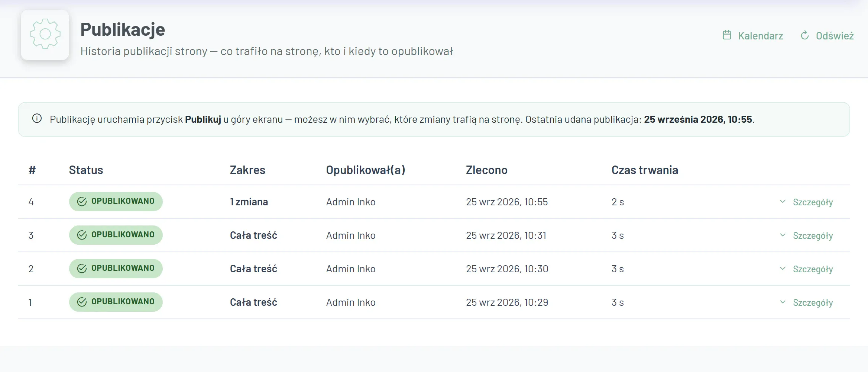
Task: Click 'Cała treść' in the 10:31 row
Action: tap(253, 235)
